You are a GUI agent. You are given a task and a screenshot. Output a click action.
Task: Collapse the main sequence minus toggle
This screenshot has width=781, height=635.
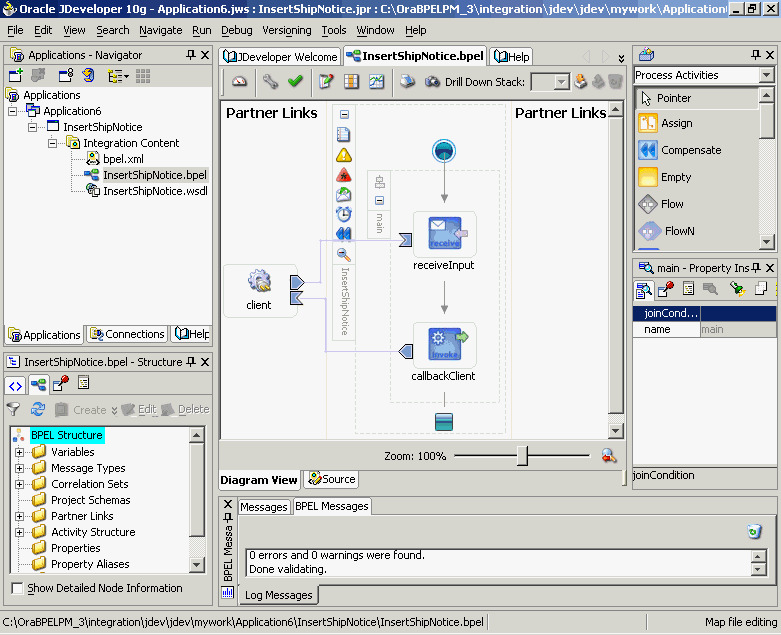(x=380, y=201)
